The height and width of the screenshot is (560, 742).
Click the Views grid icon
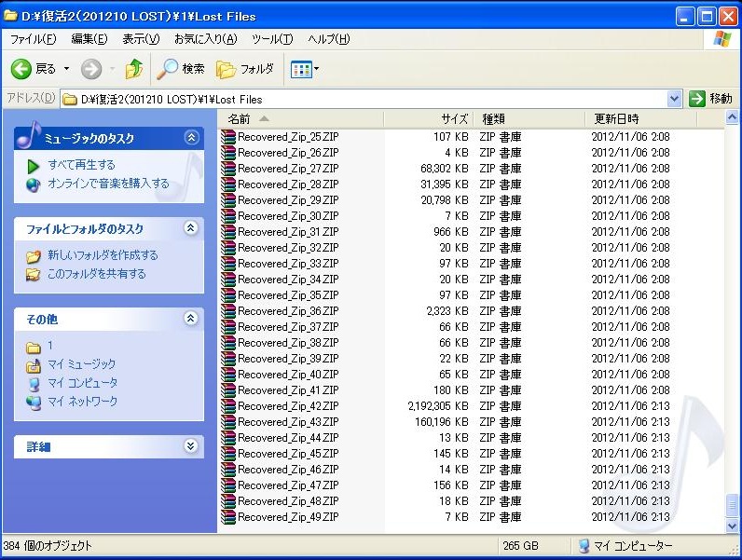(300, 69)
